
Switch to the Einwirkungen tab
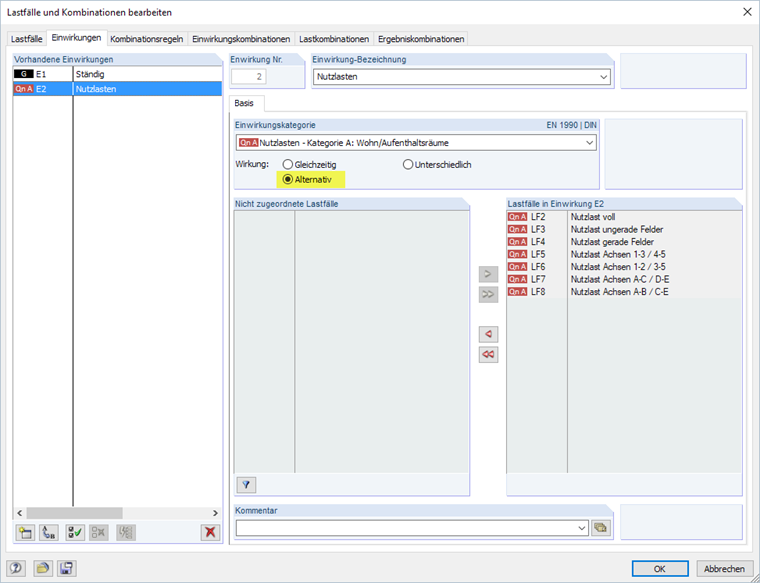click(x=77, y=38)
